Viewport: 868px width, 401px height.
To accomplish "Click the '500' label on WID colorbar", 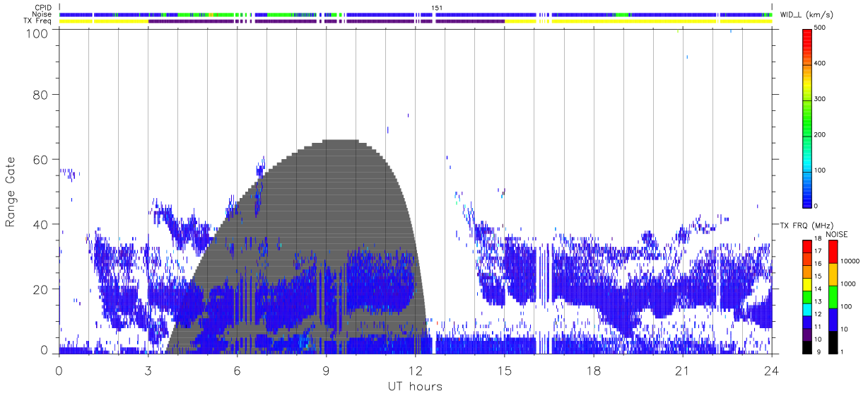I will [x=820, y=28].
